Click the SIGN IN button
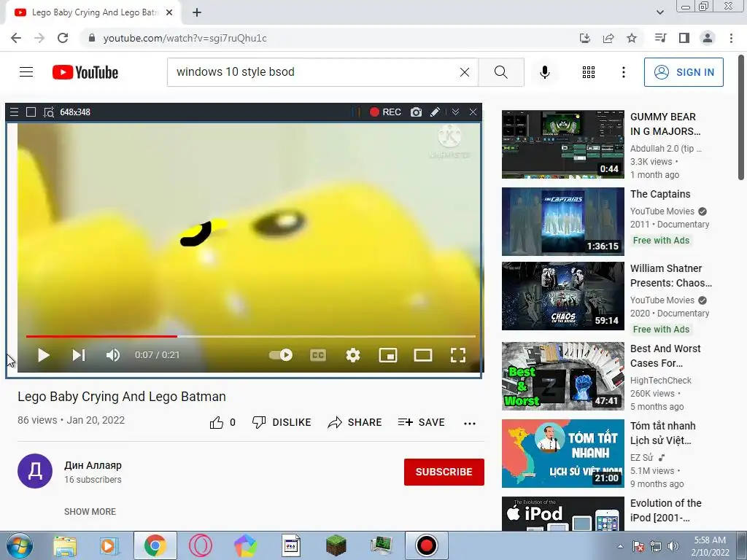The image size is (747, 560). [684, 72]
